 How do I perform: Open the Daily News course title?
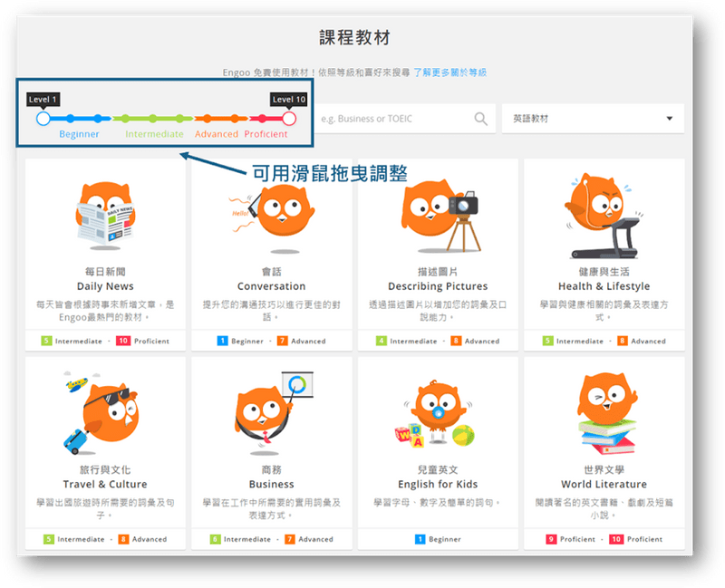pos(105,286)
